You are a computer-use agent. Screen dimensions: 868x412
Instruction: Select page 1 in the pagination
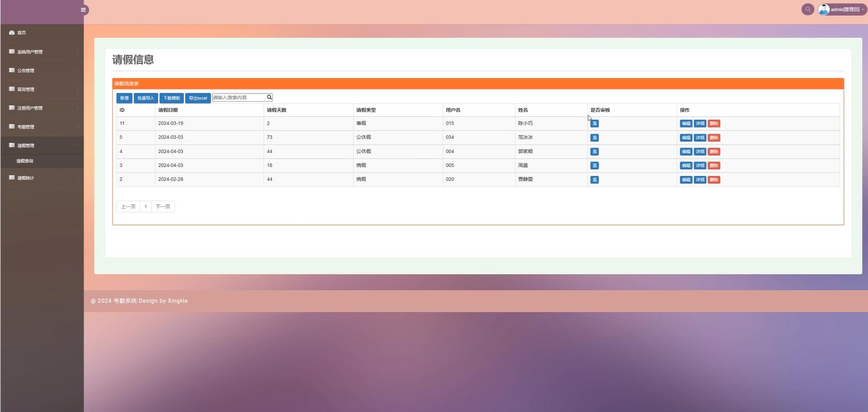pos(145,206)
